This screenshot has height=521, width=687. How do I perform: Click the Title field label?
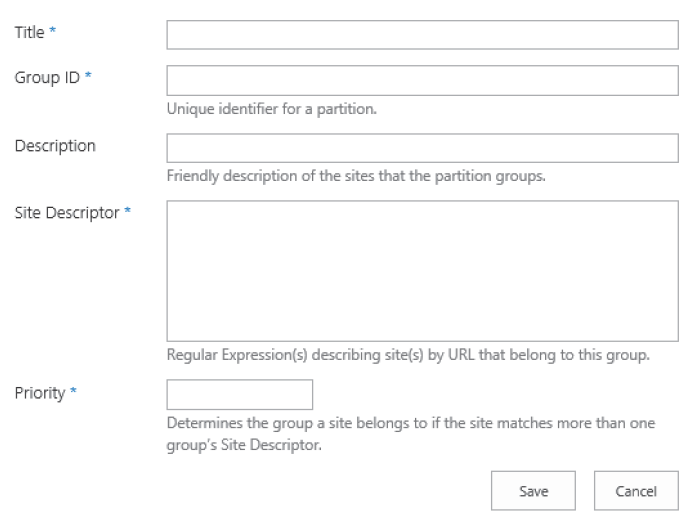(29, 33)
